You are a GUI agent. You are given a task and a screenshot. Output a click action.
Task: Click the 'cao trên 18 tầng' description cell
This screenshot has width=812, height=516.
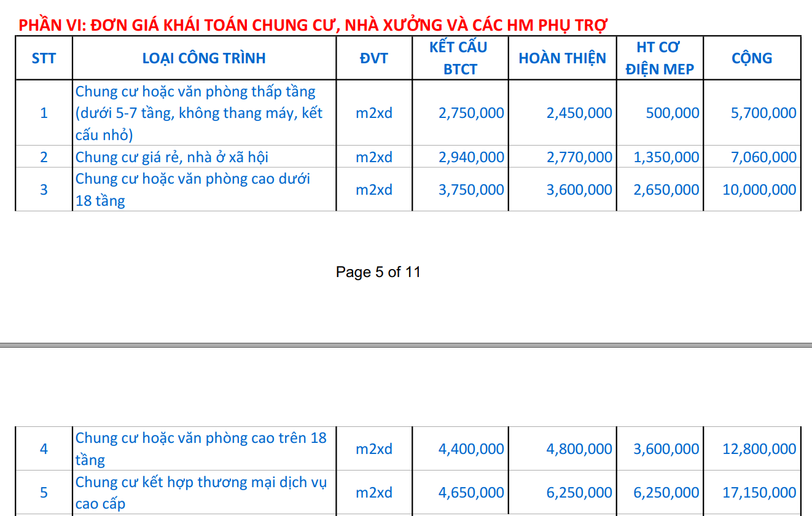click(x=201, y=448)
